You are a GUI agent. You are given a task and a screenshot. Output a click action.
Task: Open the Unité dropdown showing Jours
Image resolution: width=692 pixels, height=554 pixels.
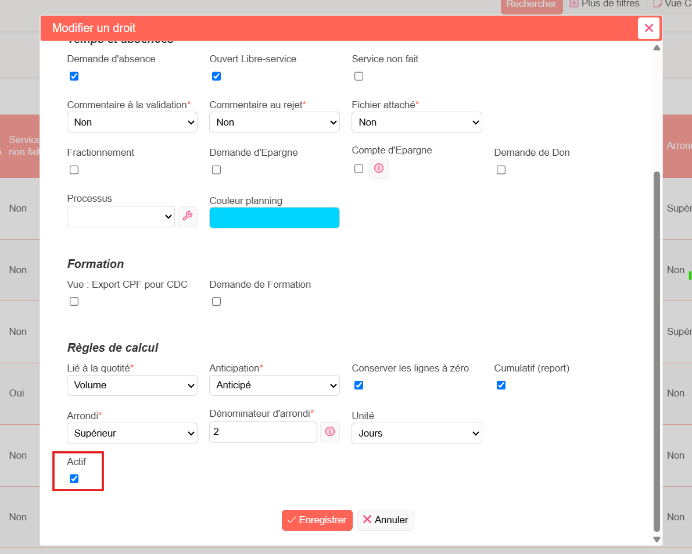[417, 433]
